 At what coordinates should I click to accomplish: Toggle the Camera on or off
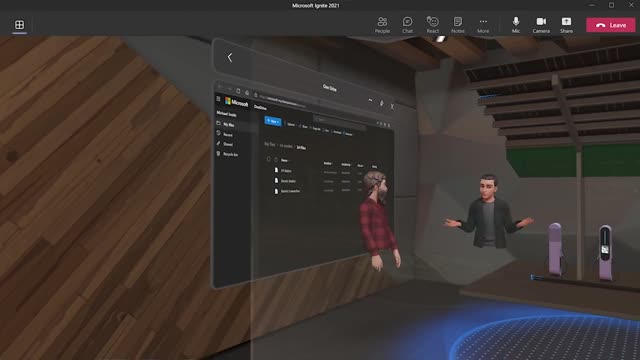(x=541, y=25)
